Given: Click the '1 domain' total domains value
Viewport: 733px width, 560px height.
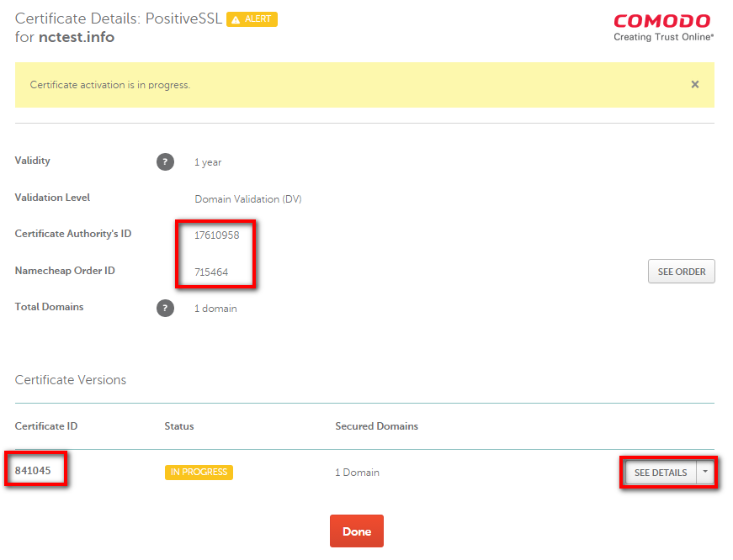Looking at the screenshot, I should pyautogui.click(x=215, y=309).
